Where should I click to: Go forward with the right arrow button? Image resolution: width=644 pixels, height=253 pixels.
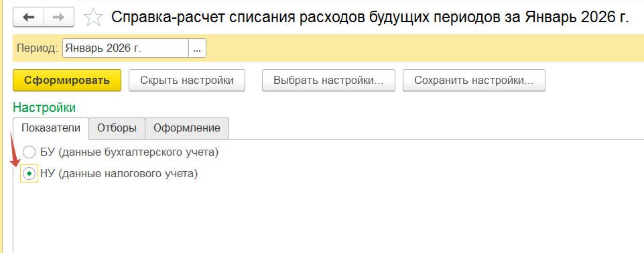59,17
